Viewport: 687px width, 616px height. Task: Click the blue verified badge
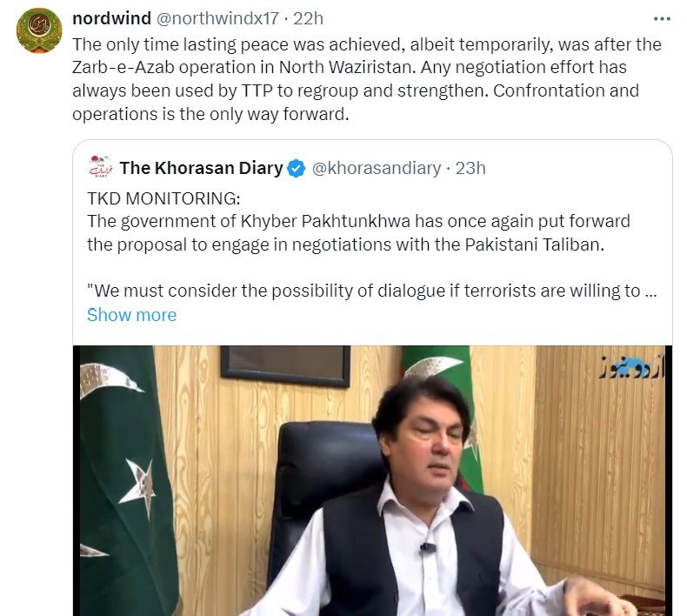coord(297,169)
